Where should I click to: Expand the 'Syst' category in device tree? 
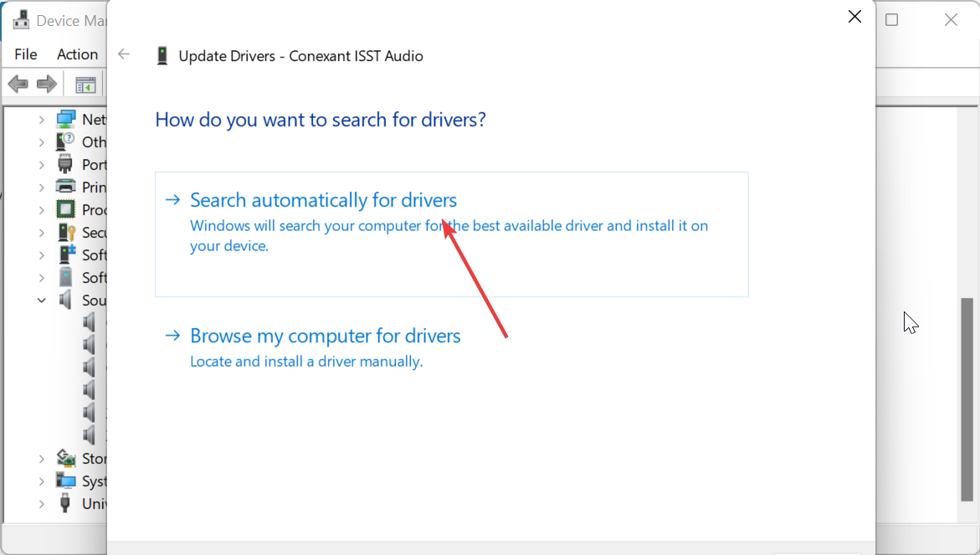[41, 480]
